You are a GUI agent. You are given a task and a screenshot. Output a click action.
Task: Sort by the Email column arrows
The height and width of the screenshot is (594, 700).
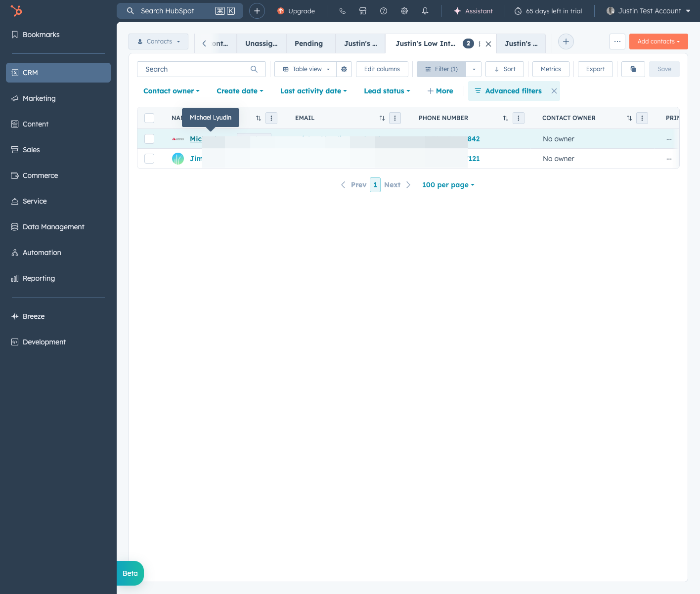pyautogui.click(x=382, y=118)
